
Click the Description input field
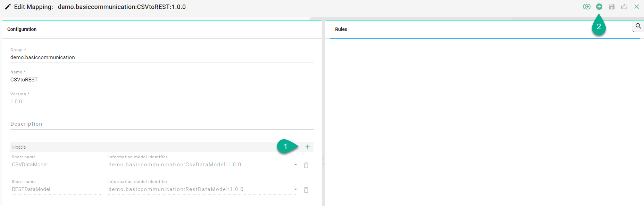coord(162,124)
